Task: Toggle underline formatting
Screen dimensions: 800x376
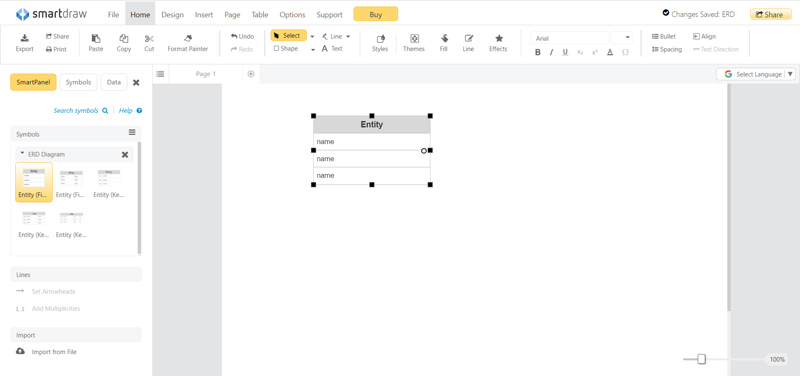Action: click(x=565, y=52)
